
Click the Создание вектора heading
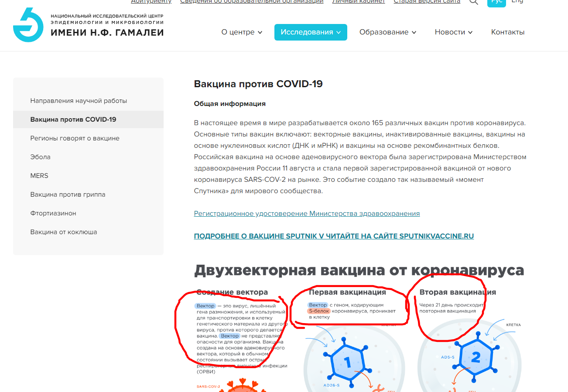point(232,292)
